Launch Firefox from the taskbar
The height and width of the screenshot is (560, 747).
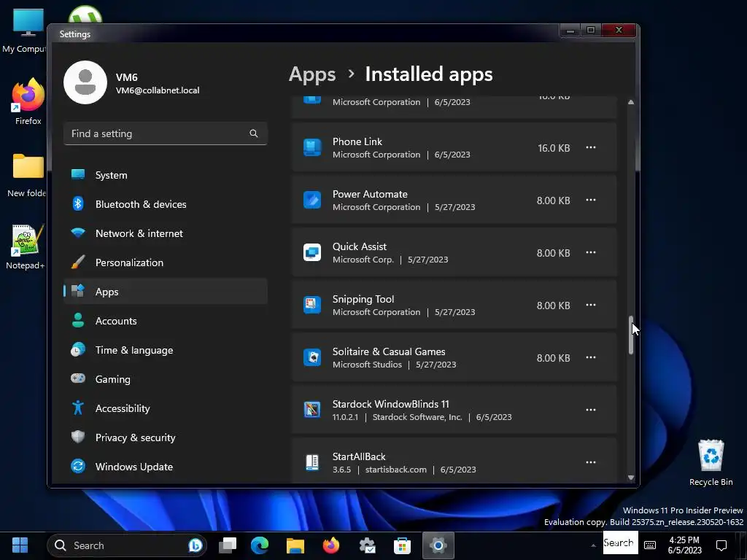pos(331,545)
